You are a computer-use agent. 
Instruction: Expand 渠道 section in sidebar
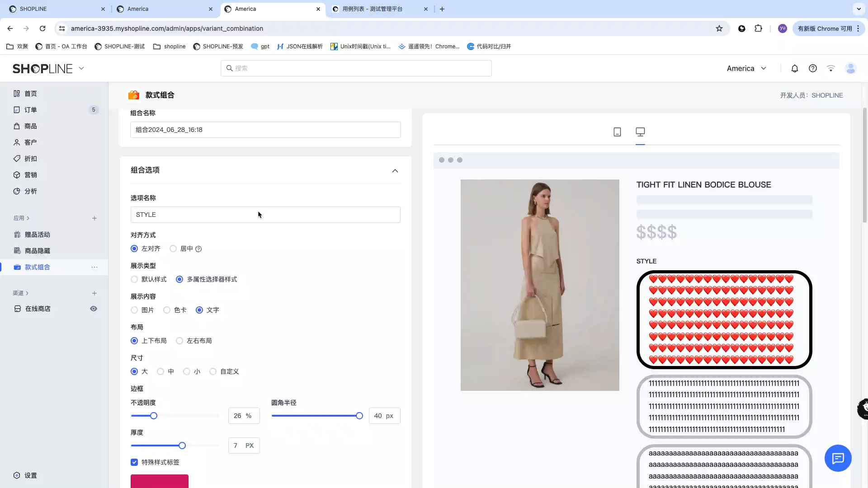coord(21,293)
